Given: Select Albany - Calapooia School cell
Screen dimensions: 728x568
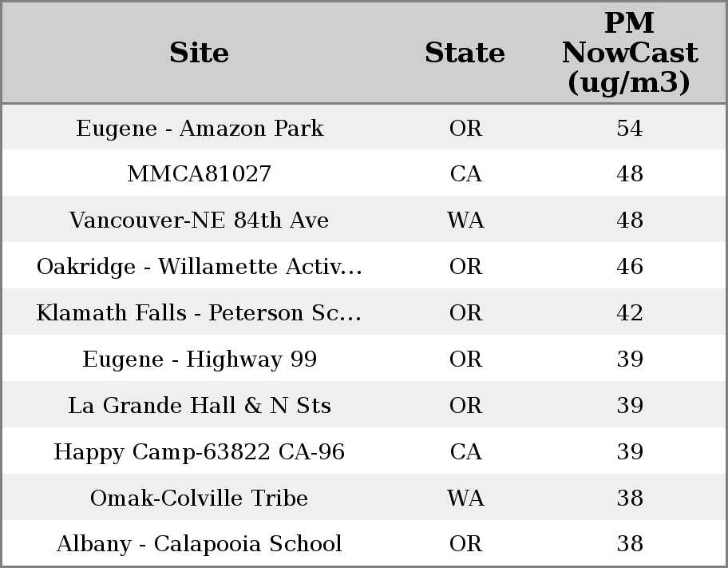Looking at the screenshot, I should point(200,544).
